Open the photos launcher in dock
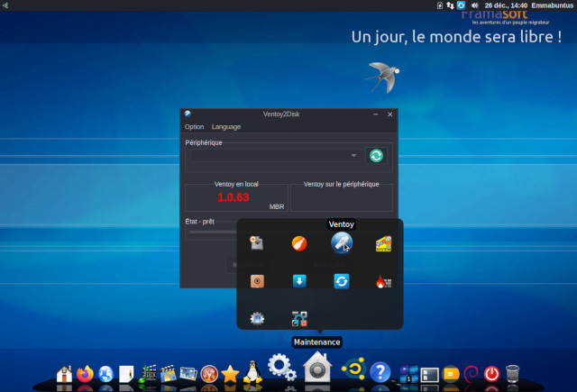The image size is (577, 392). click(x=188, y=374)
